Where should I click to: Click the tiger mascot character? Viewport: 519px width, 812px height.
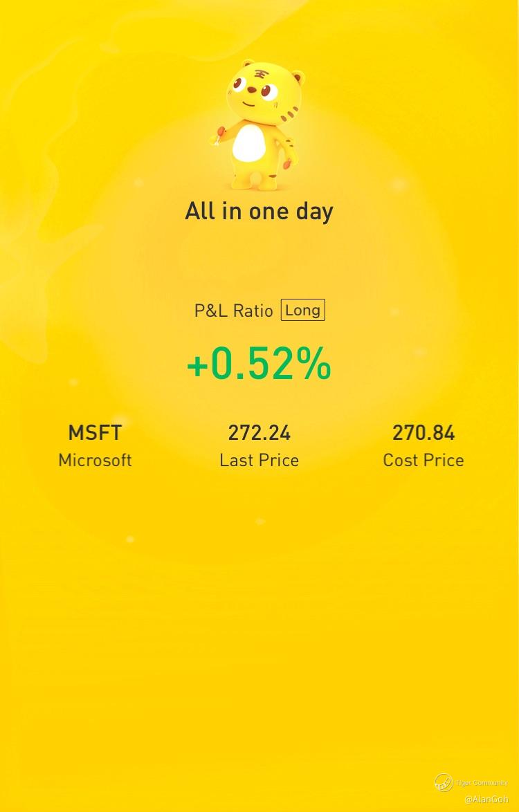257,124
